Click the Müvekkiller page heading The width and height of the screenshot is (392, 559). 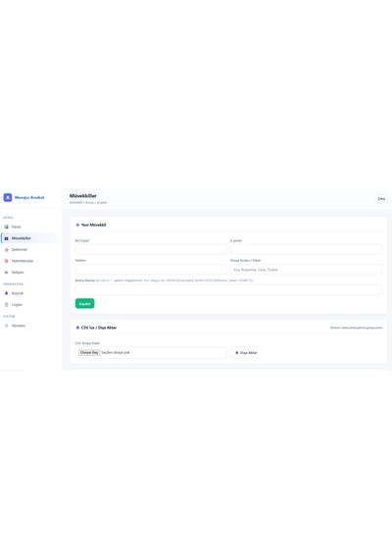click(83, 196)
